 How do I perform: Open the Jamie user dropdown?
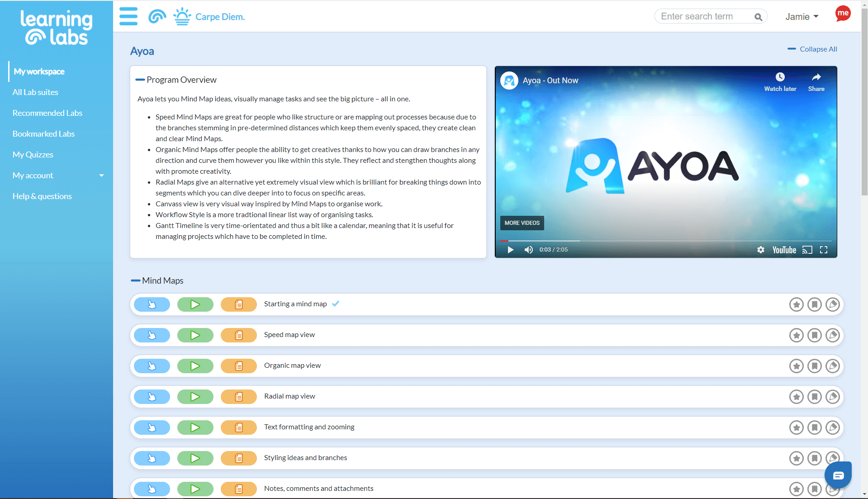[802, 17]
